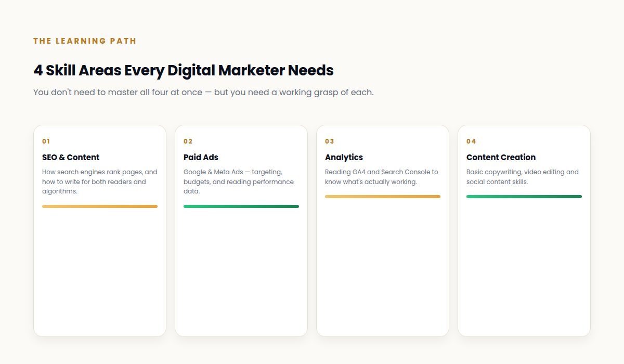
Task: Click the green progress bar under Paid Ads
Action: coord(241,206)
